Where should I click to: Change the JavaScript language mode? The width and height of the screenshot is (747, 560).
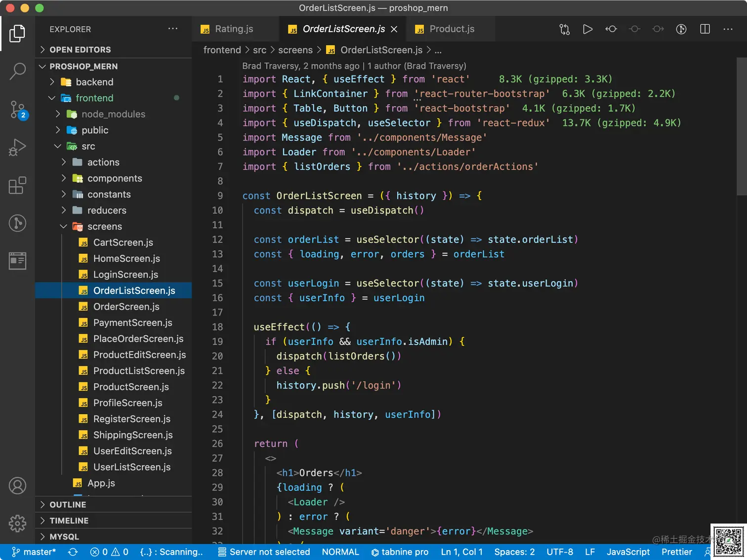pos(628,552)
